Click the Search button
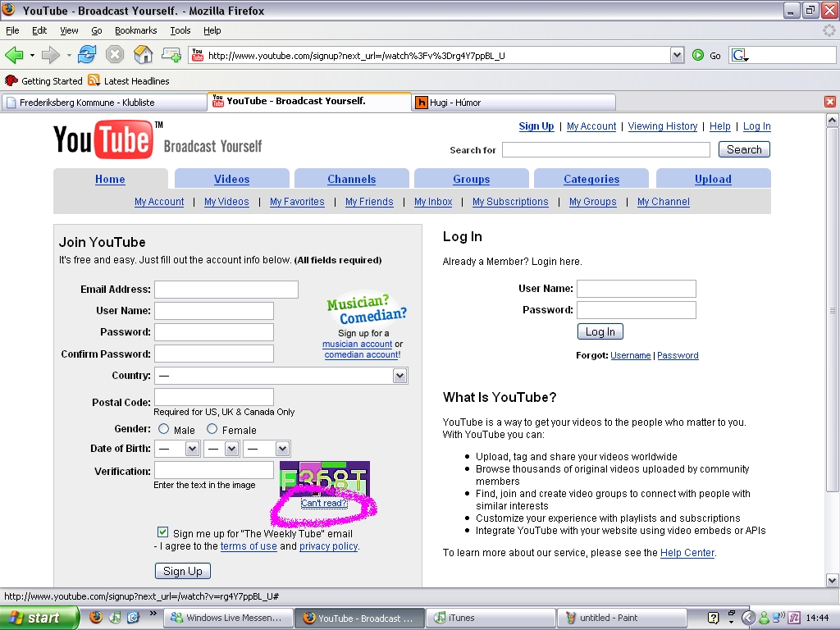840x630 pixels. [744, 149]
